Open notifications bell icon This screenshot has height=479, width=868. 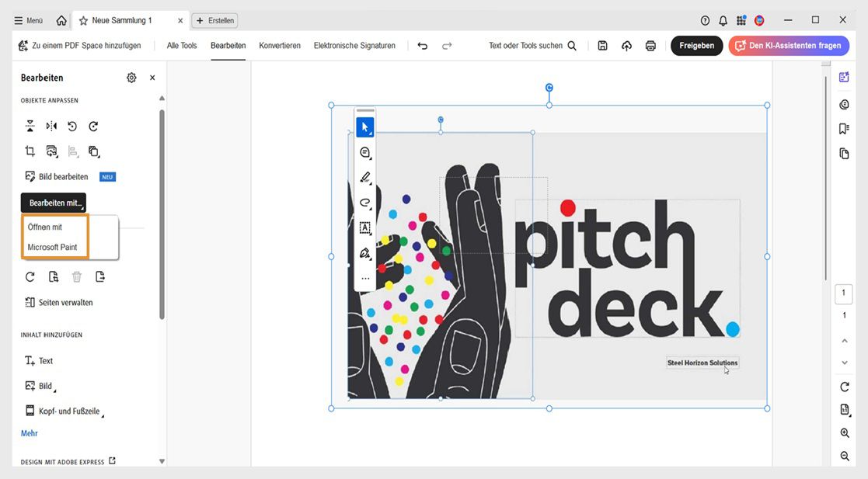click(723, 20)
